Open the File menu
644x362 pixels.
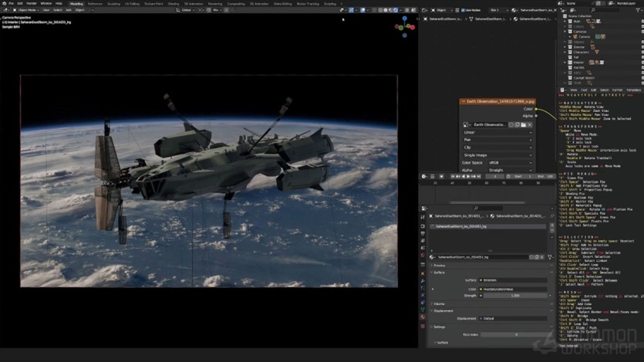[11, 3]
